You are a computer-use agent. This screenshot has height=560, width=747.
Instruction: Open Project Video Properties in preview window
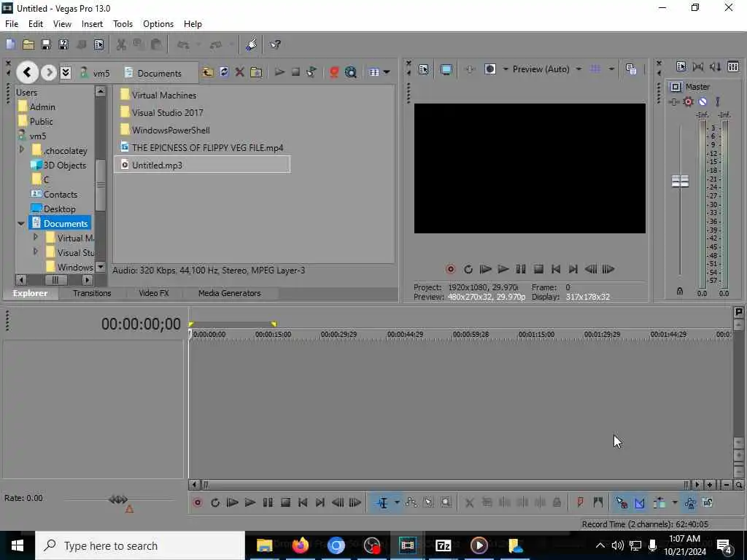[x=423, y=69]
